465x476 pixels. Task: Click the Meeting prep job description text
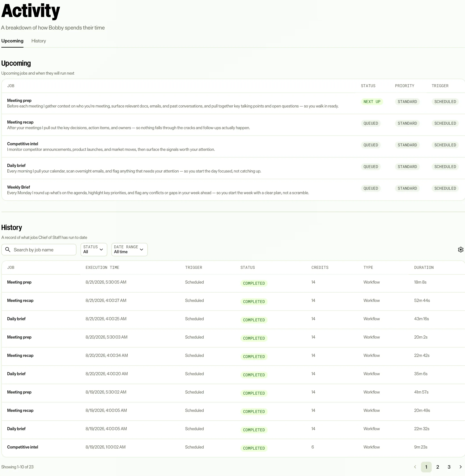173,106
